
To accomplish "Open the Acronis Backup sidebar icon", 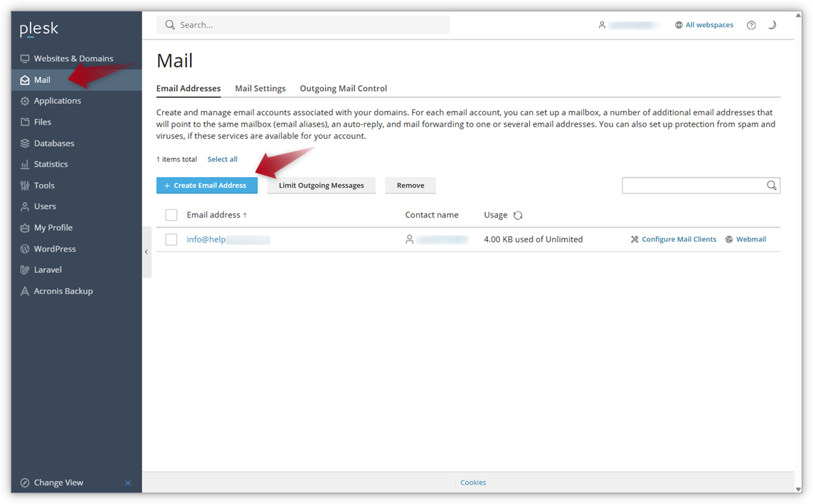I will [x=24, y=291].
